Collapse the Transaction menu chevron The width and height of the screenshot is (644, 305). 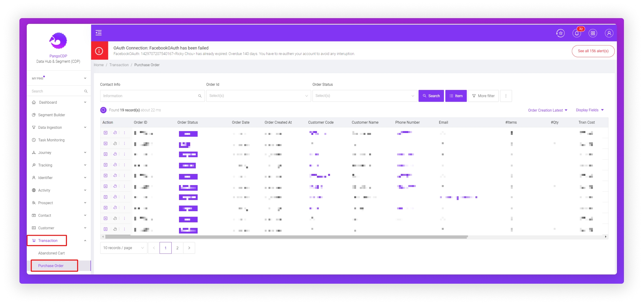(85, 241)
